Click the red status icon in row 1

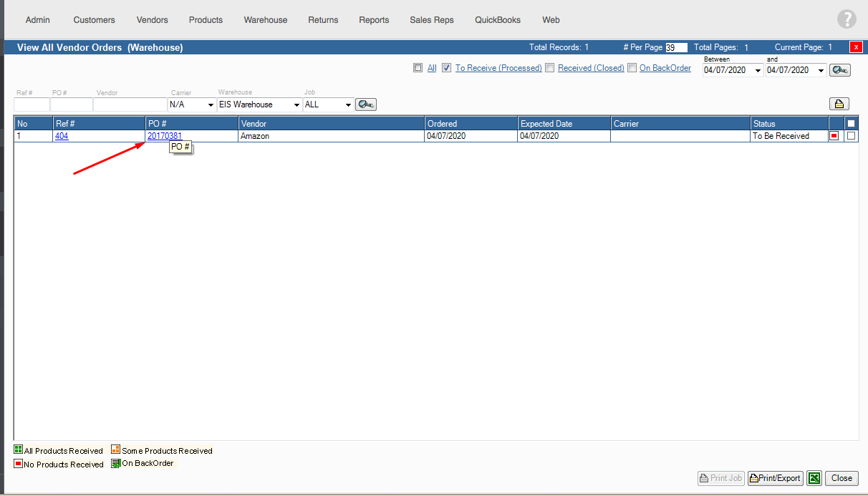click(x=834, y=136)
